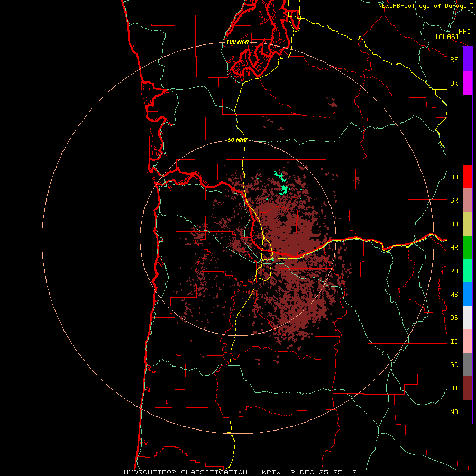Image resolution: width=476 pixels, height=476 pixels.
Task: Click the 'RF' legend label
Action: 454,59
